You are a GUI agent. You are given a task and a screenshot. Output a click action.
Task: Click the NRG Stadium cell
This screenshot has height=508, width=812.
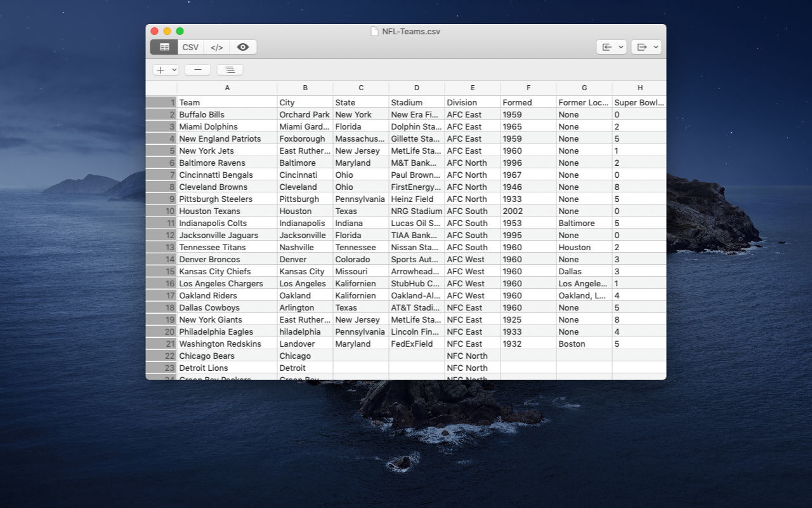coord(416,211)
